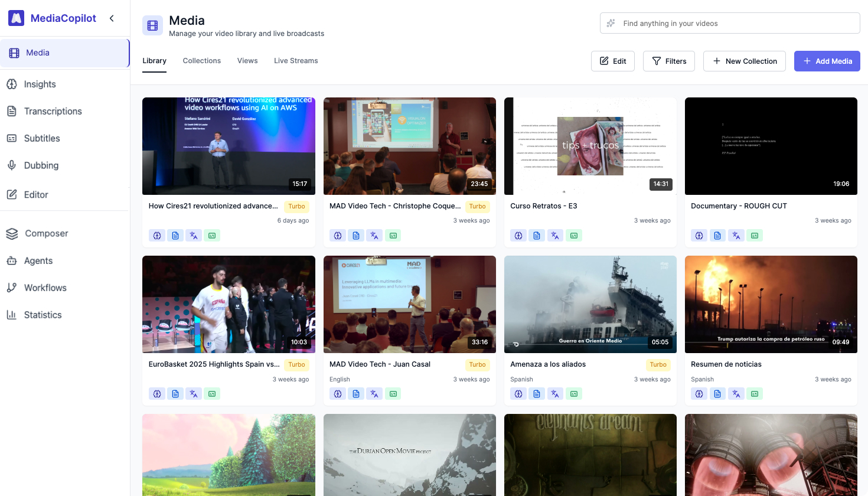Open the transcription badge on EuroBasket 2025 Highlights

point(175,393)
